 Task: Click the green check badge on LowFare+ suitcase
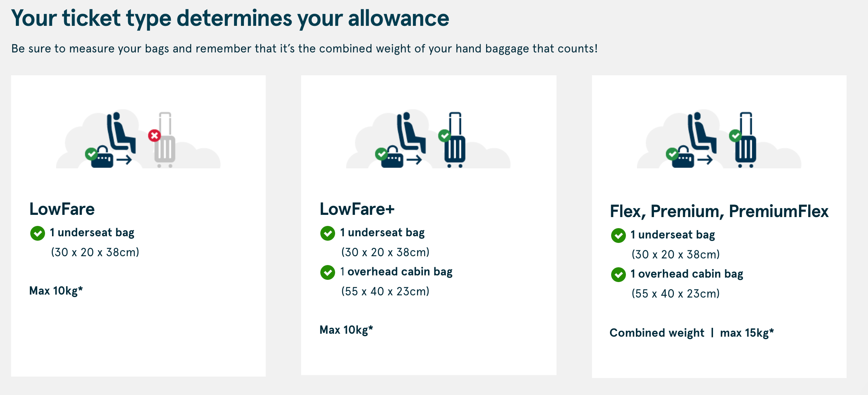pyautogui.click(x=444, y=135)
